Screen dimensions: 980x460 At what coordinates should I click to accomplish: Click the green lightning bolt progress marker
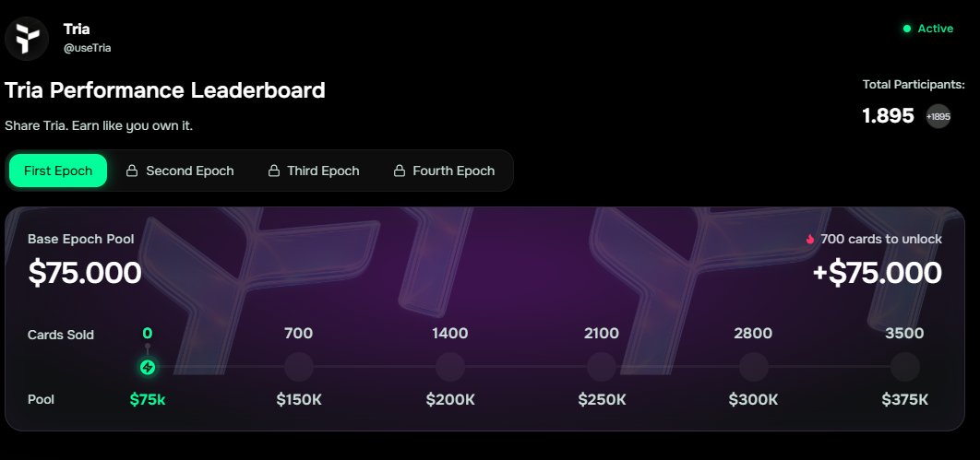tap(148, 368)
